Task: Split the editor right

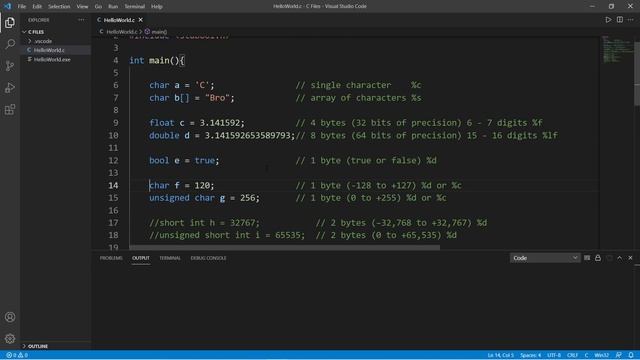Action: (x=620, y=20)
